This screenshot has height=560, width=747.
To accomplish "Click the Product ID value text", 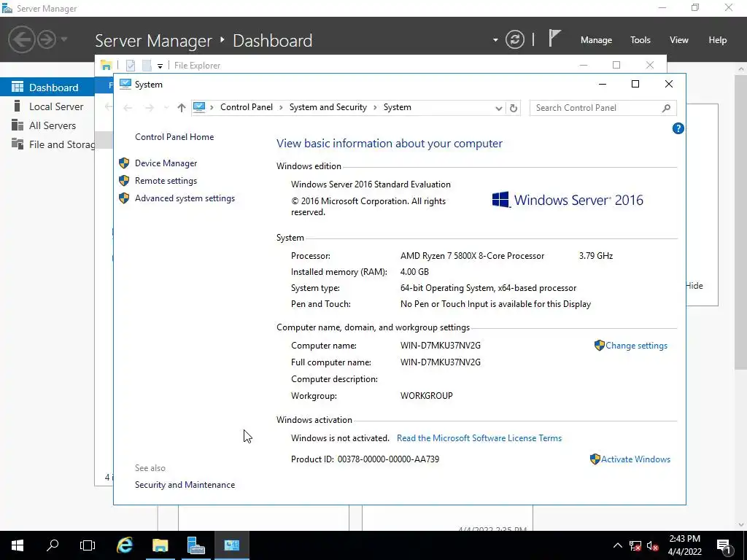I will pos(388,459).
